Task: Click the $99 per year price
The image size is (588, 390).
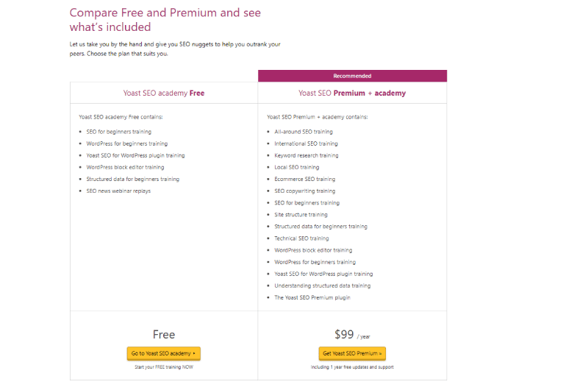Action: pos(352,334)
